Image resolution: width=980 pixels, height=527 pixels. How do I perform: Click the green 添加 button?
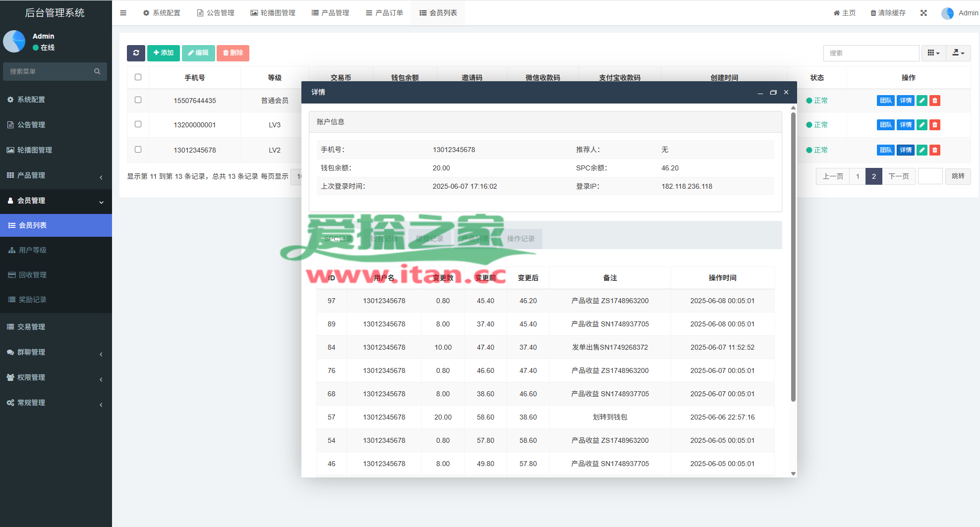click(163, 53)
